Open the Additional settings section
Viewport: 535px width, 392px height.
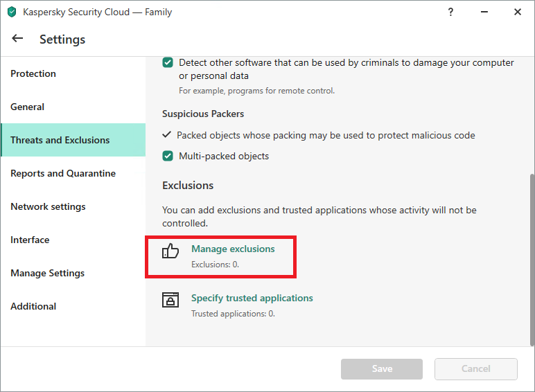pos(33,306)
